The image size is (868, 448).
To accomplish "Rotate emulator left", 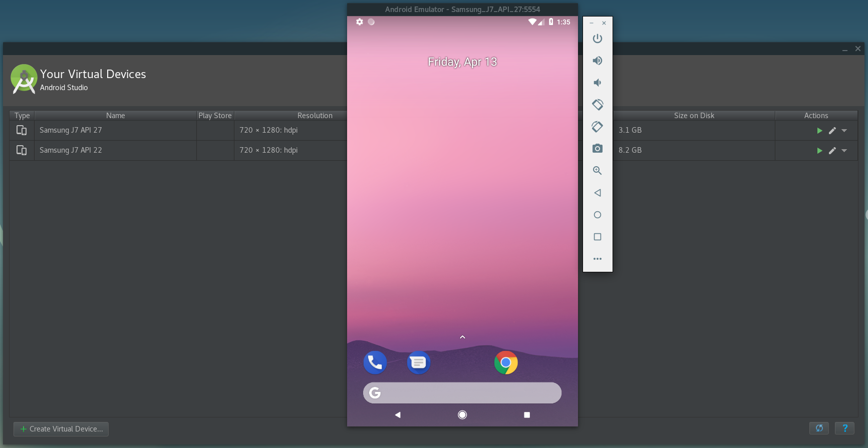I will click(x=597, y=105).
